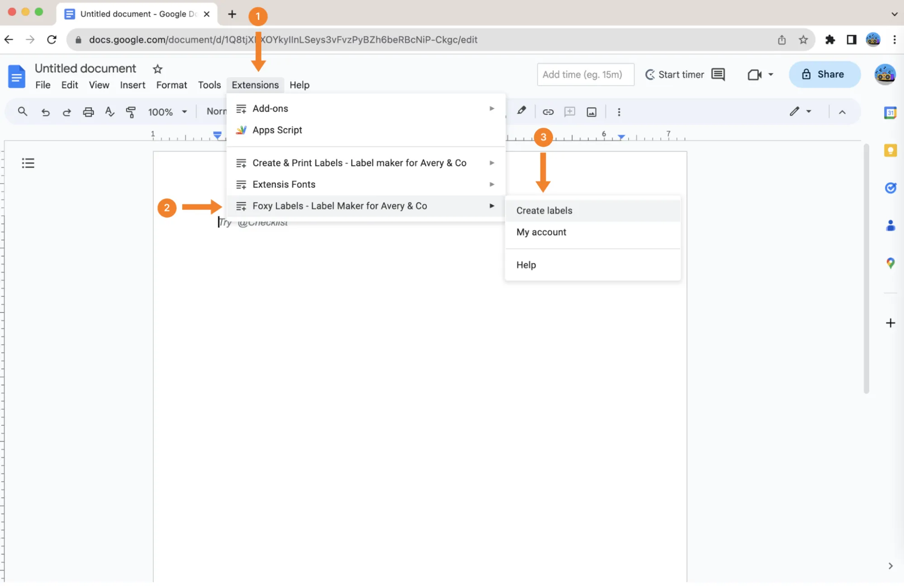
Task: Open a new browser tab
Action: (x=232, y=14)
